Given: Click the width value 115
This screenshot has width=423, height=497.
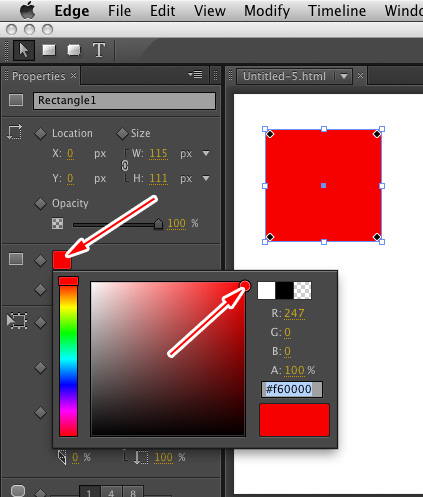Looking at the screenshot, I should click(x=158, y=153).
